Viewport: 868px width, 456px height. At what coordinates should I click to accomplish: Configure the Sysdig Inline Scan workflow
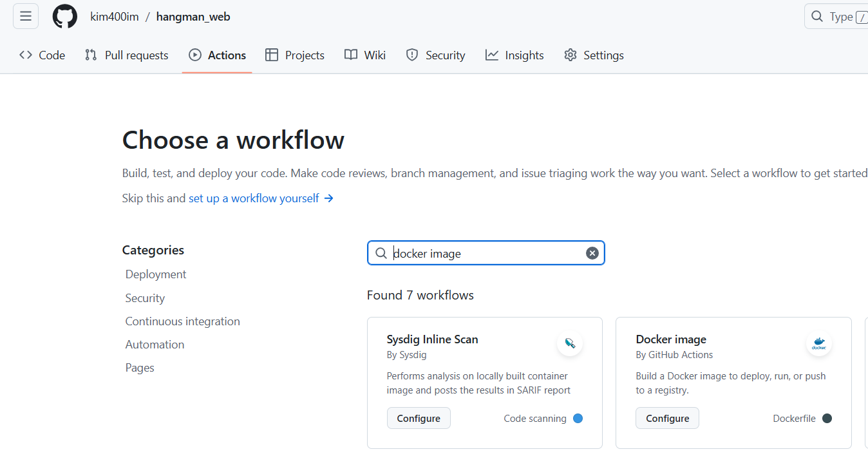click(419, 418)
